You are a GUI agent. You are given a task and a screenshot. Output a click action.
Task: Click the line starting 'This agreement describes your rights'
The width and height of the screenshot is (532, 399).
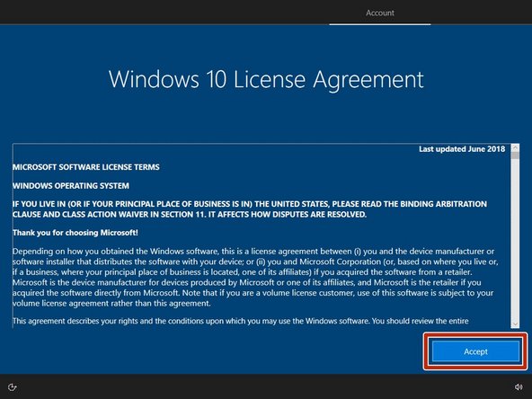[241, 321]
